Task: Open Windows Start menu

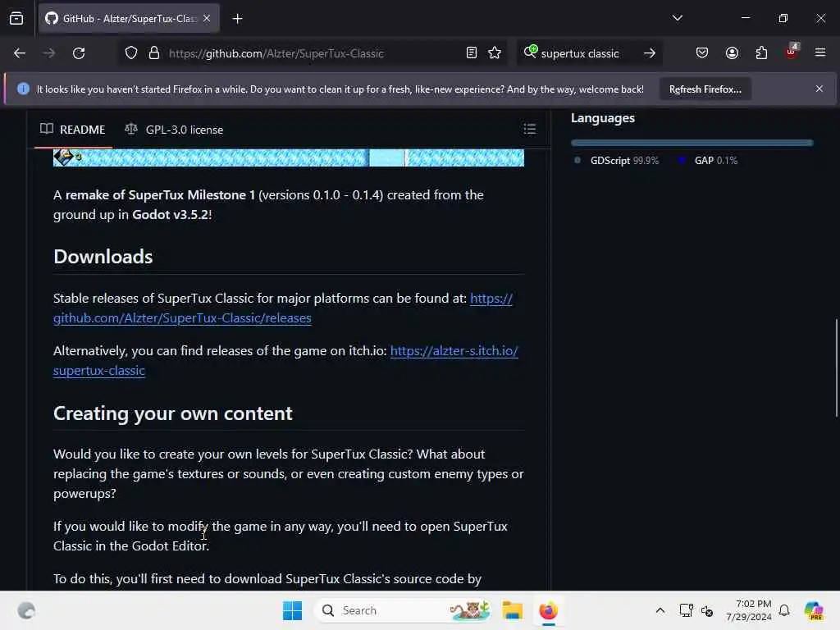Action: click(293, 610)
